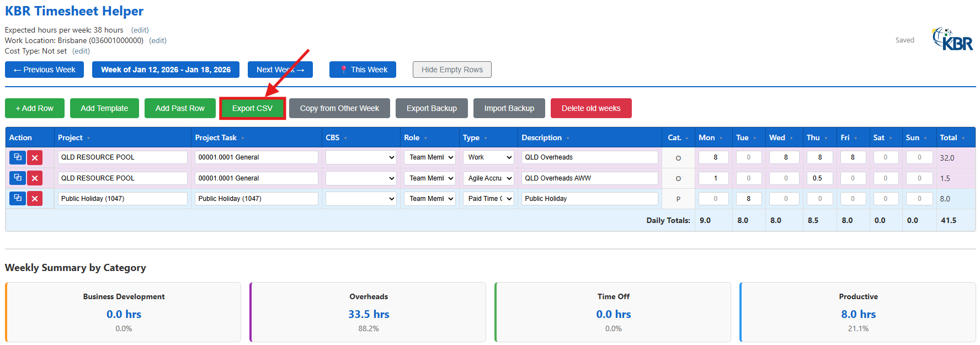This screenshot has height=345, width=980.
Task: Sort by the Project column header
Action: (x=70, y=137)
